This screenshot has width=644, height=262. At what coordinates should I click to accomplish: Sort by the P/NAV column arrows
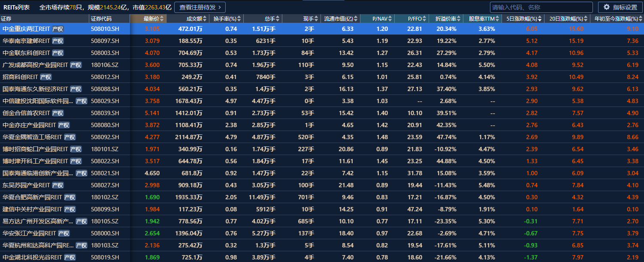[390, 18]
